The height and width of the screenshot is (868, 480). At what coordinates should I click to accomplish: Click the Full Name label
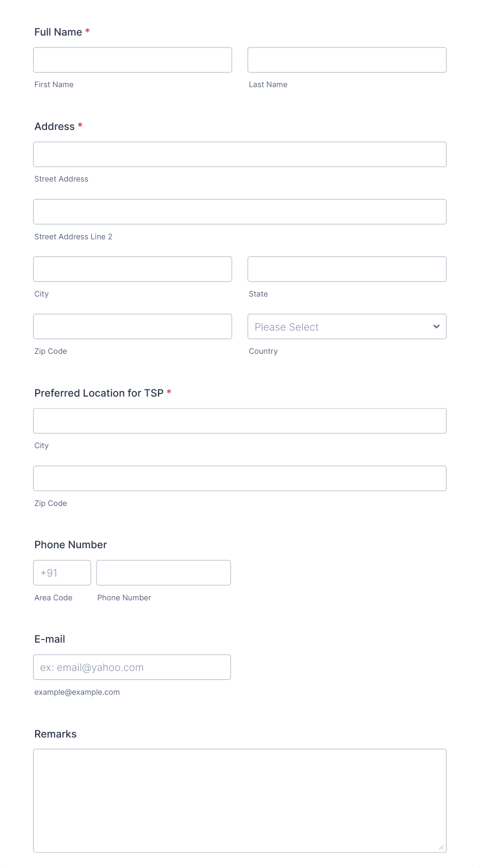tap(58, 32)
